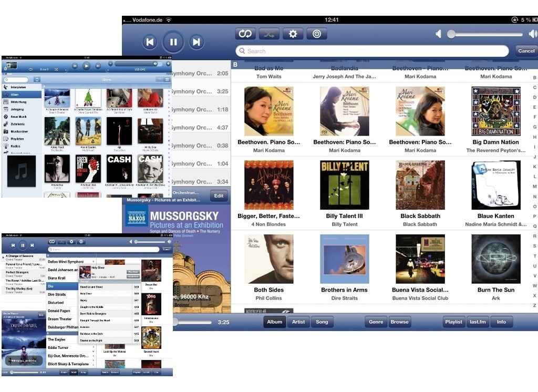Screen dimensions: 538x392
Task: Pause playback in bottom-left small window
Action: (x=23, y=245)
